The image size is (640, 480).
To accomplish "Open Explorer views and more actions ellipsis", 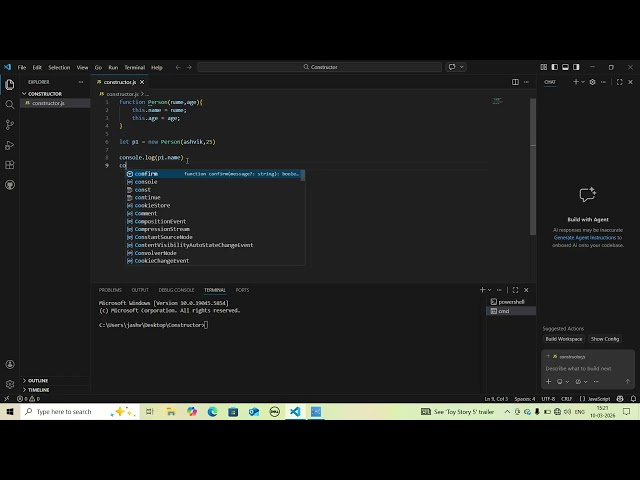I will (x=81, y=82).
